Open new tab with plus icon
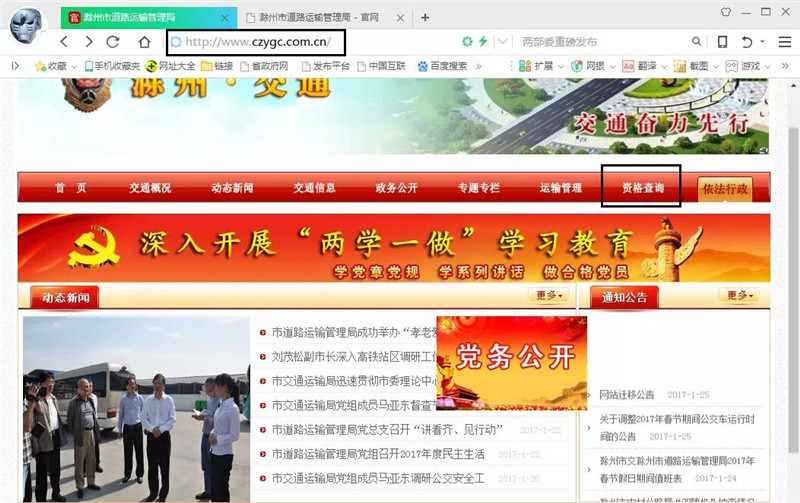Screen dimensions: 800x503 pyautogui.click(x=425, y=17)
